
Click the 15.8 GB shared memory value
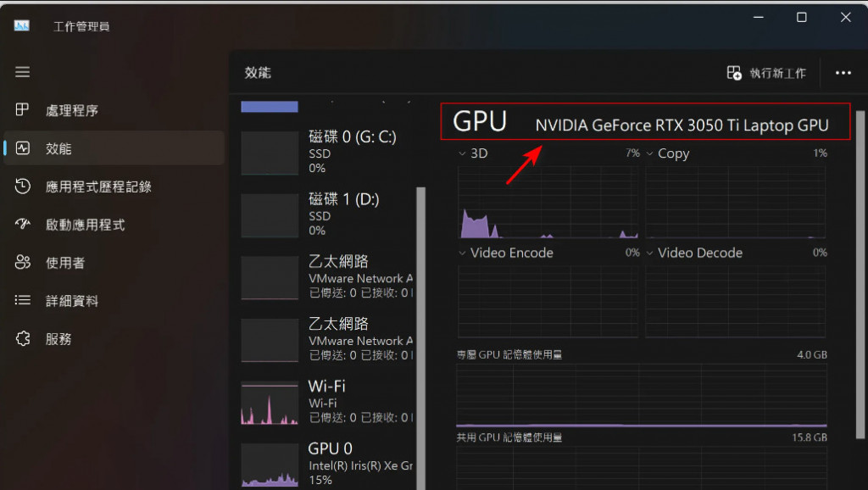point(810,437)
